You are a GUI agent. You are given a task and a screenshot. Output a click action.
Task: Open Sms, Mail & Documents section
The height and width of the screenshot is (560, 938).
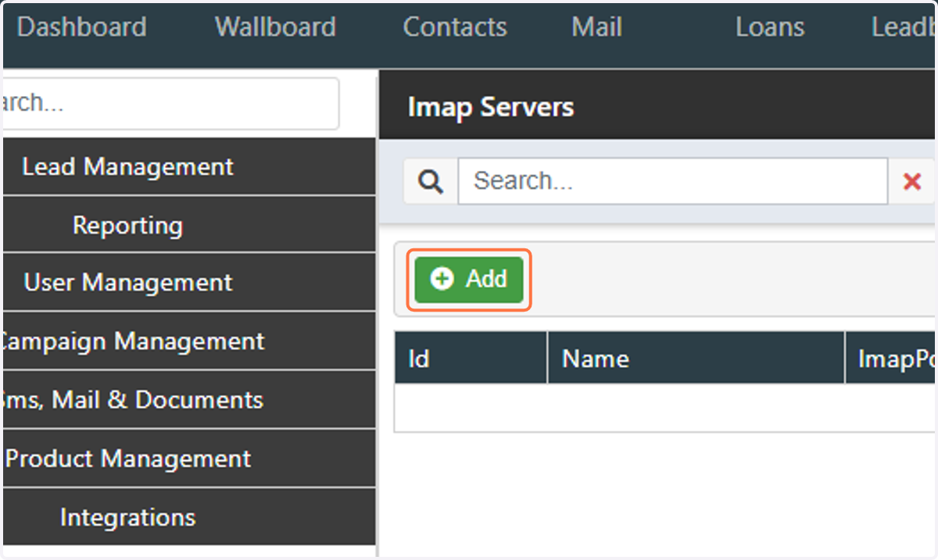[x=189, y=400]
